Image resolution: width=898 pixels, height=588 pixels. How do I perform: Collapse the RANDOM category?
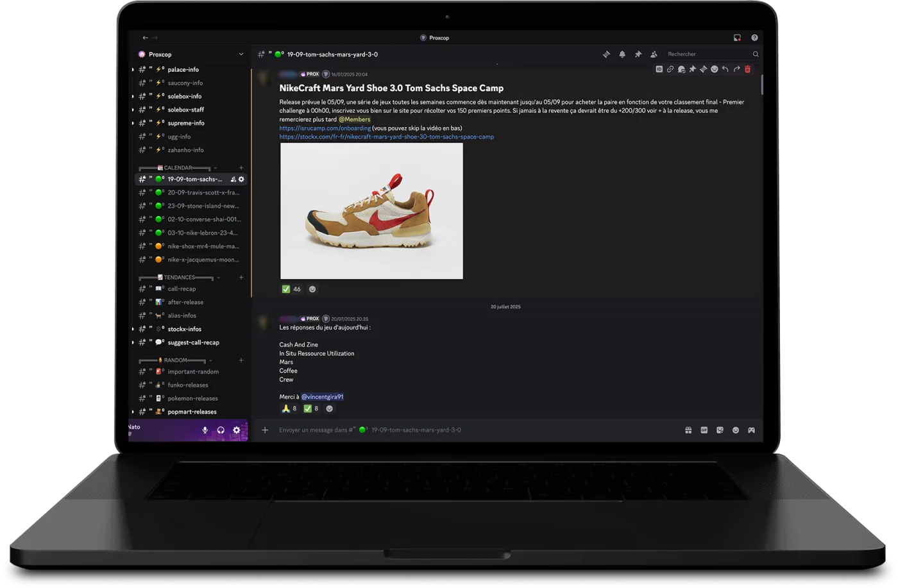click(176, 360)
